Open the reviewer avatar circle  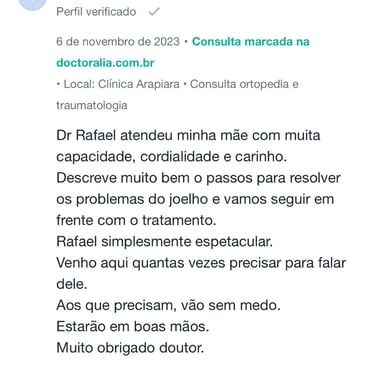32,4
